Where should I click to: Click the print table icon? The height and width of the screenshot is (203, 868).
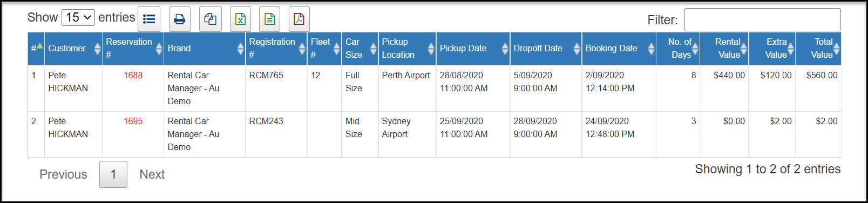click(x=180, y=19)
